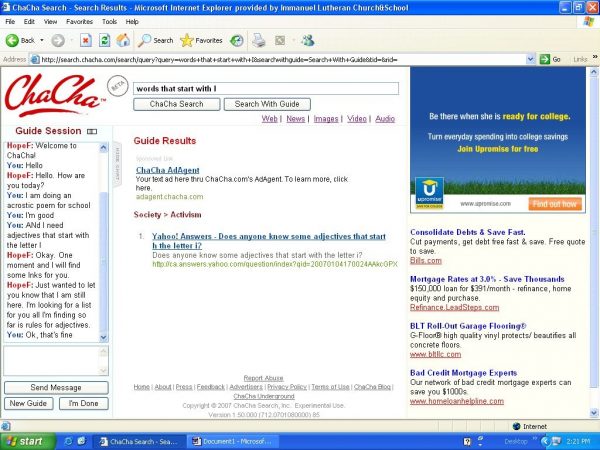This screenshot has height=450, width=600.
Task: Open the Favorites menu
Action: point(79,22)
